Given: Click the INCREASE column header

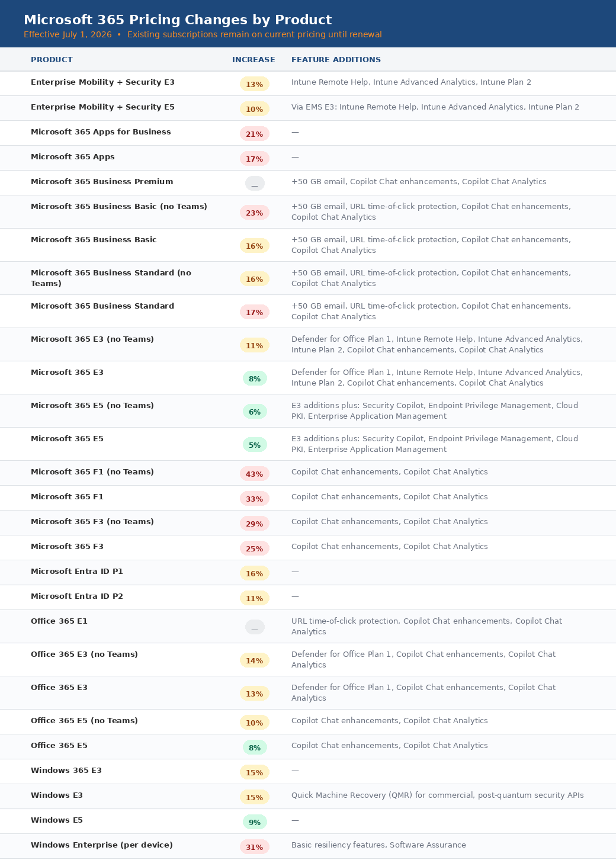Looking at the screenshot, I should tap(254, 60).
